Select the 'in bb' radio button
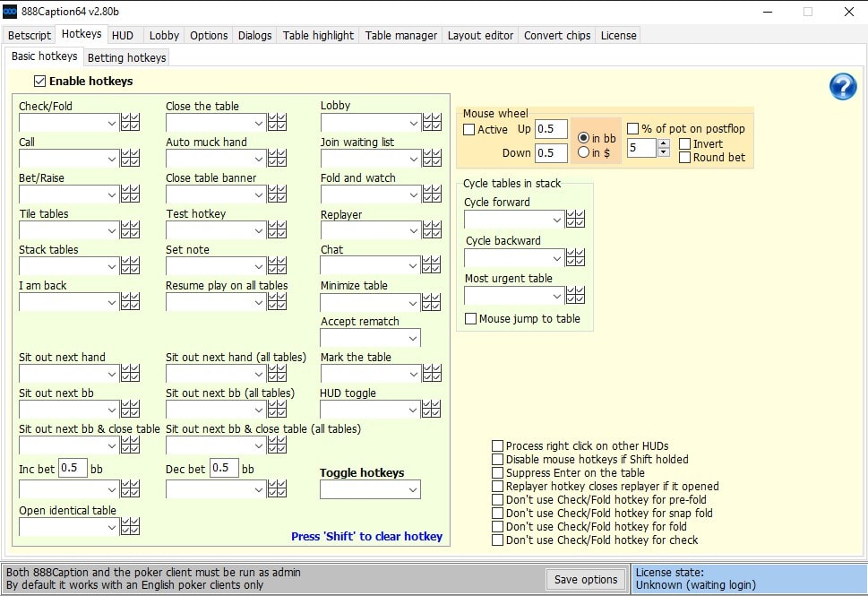Screen dimensions: 868x596 tap(583, 138)
